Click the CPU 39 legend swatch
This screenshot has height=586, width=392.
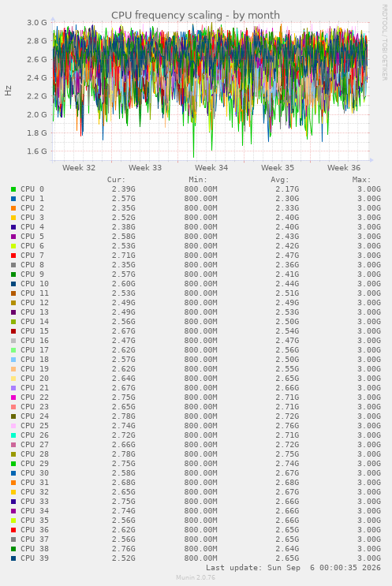(13, 558)
